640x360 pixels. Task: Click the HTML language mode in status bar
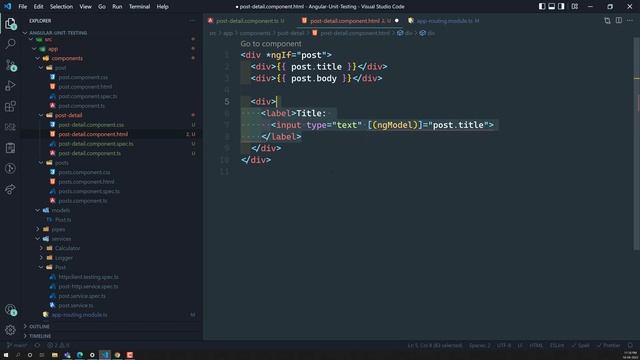536,345
